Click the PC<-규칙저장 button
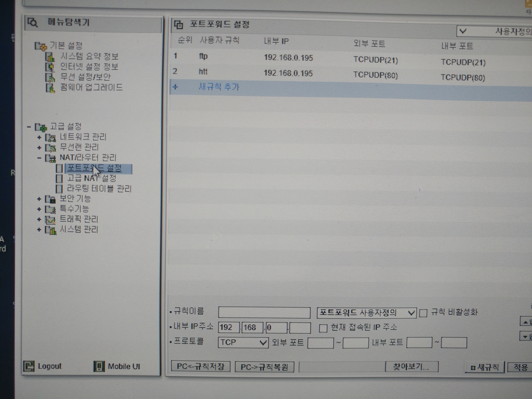Viewport: 532px width, 399px height. click(x=201, y=366)
